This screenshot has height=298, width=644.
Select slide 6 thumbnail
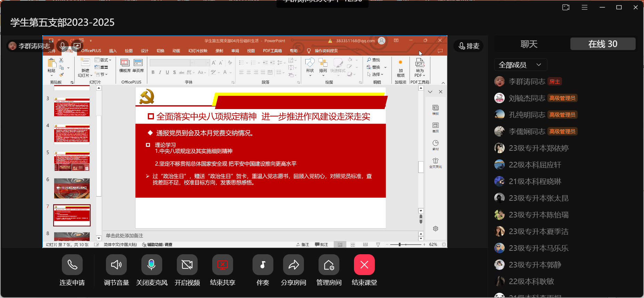[x=72, y=188]
